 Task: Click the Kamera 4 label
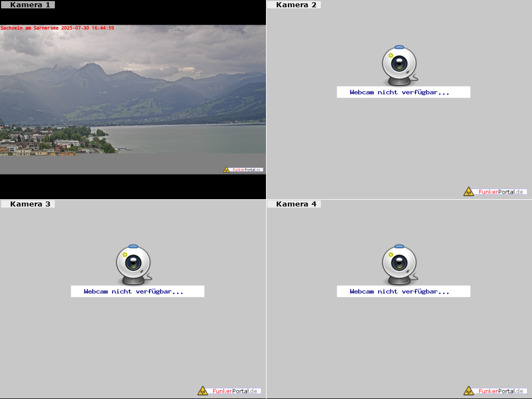point(294,204)
